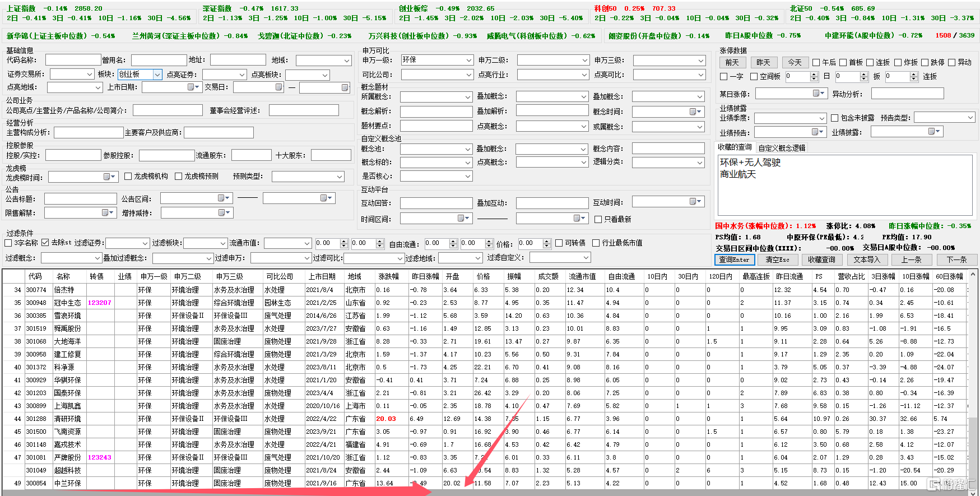Image resolution: width=980 pixels, height=496 pixels.
Task: Select the 今天 button
Action: point(795,62)
